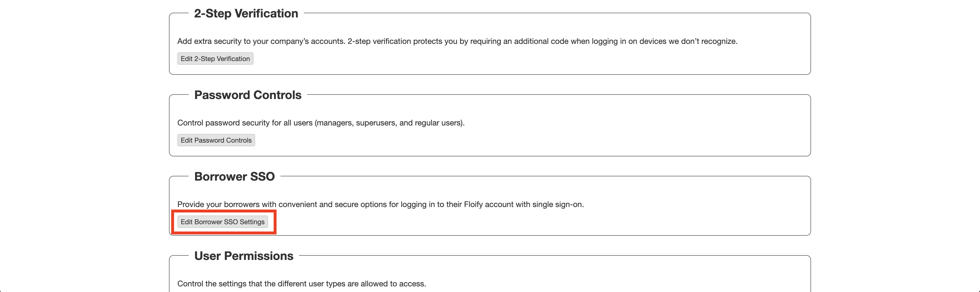Select the user types access description
Viewport: 980px width, 292px height.
302,283
